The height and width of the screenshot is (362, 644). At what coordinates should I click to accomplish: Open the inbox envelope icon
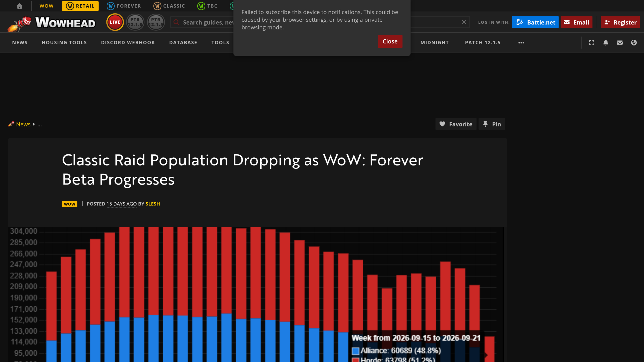tap(620, 42)
